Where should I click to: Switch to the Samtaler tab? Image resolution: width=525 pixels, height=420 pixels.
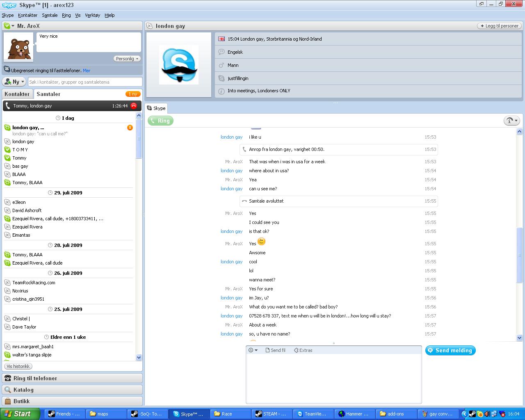48,94
